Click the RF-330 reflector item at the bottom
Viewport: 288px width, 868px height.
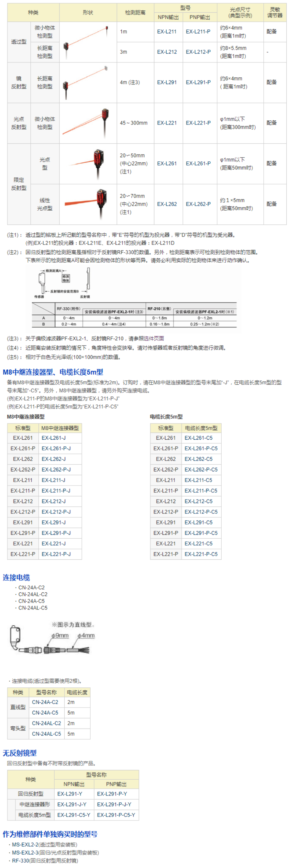[x=45, y=861]
